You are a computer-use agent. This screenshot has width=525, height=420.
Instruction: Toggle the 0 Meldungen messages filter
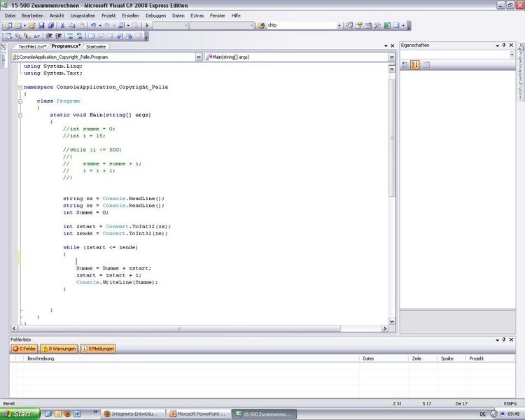tap(98, 349)
